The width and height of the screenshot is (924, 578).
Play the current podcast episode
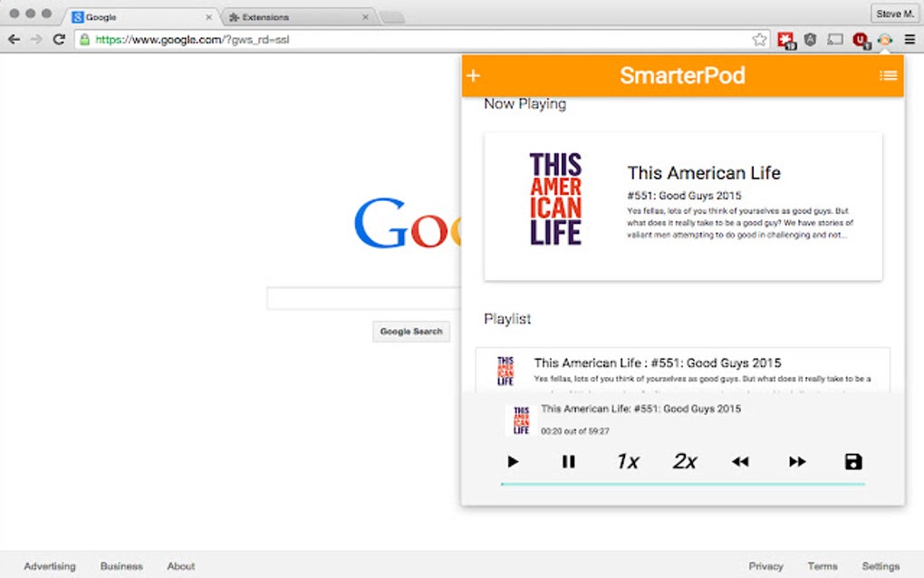click(x=513, y=461)
